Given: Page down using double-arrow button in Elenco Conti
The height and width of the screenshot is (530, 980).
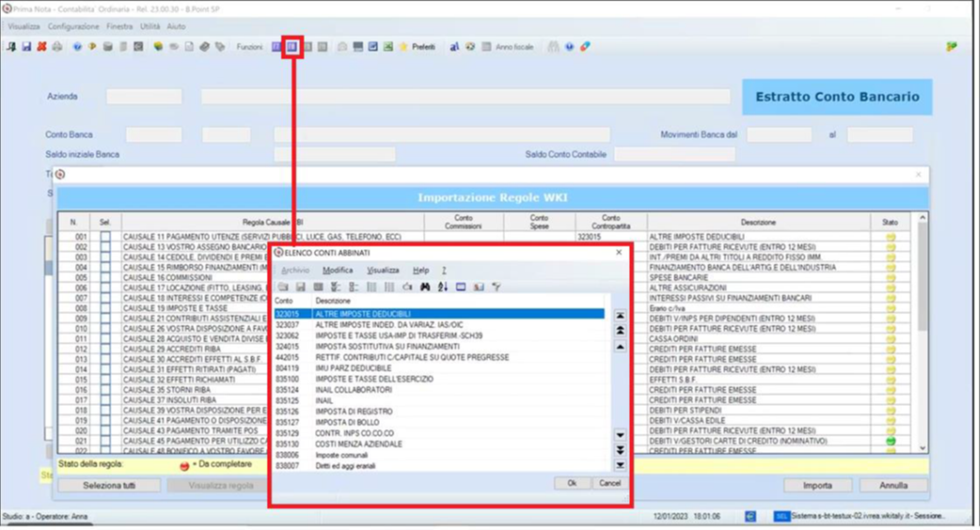Looking at the screenshot, I should (x=620, y=450).
